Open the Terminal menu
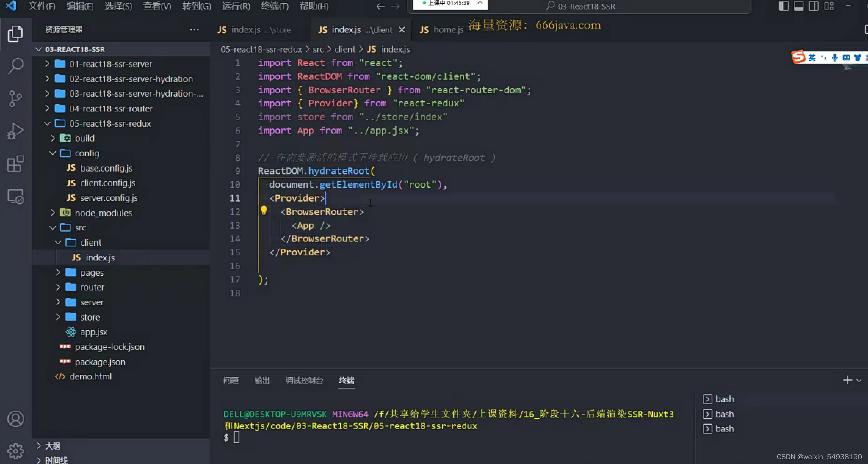868x464 pixels. click(x=275, y=6)
